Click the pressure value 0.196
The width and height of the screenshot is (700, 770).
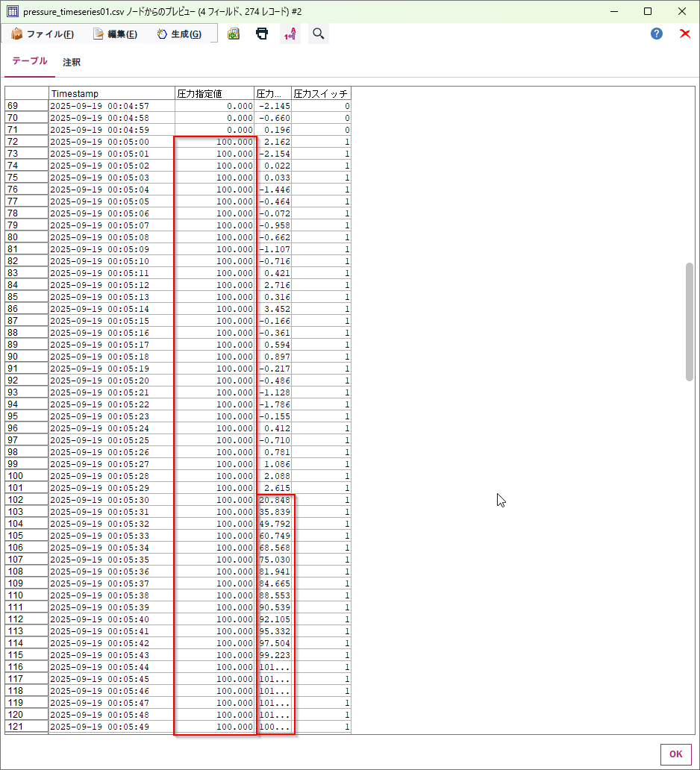277,130
